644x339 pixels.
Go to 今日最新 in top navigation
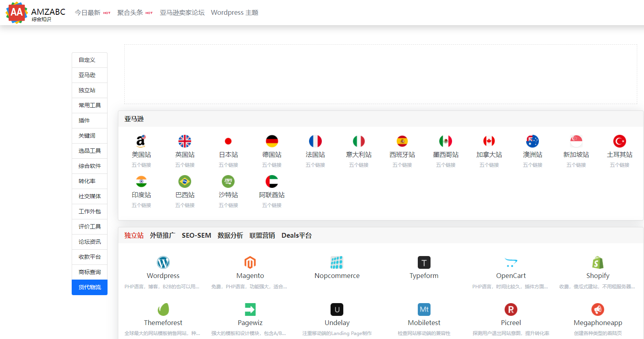click(x=88, y=13)
